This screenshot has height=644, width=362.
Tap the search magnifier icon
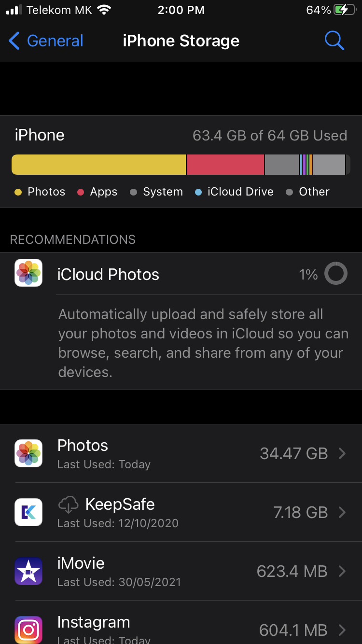(x=334, y=41)
